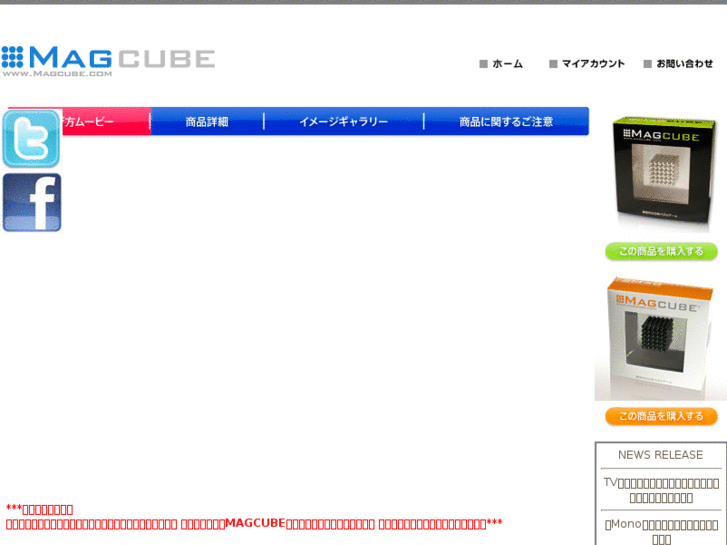Click orange この商品を購入する button

[661, 416]
